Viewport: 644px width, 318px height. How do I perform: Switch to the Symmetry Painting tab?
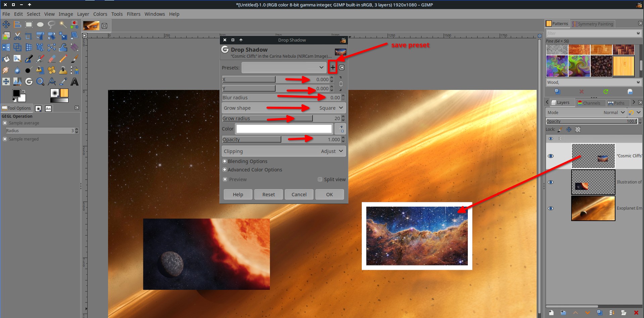pyautogui.click(x=593, y=24)
